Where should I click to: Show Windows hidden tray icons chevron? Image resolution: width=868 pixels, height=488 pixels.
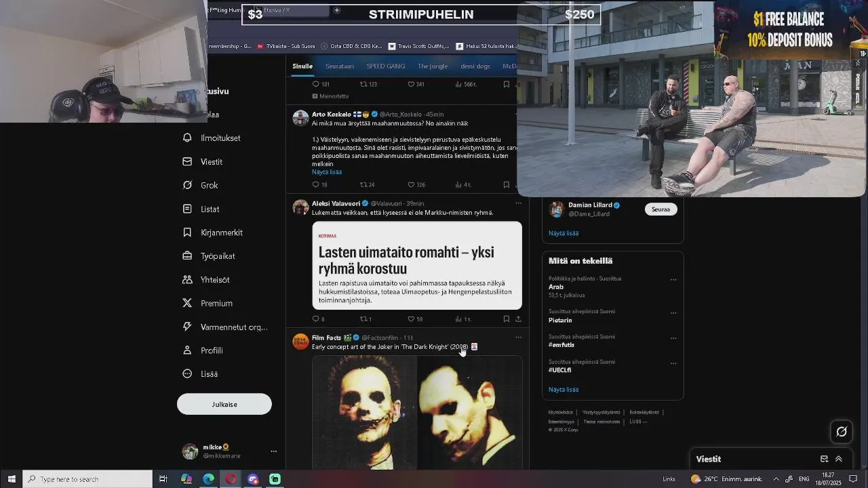[x=776, y=479]
